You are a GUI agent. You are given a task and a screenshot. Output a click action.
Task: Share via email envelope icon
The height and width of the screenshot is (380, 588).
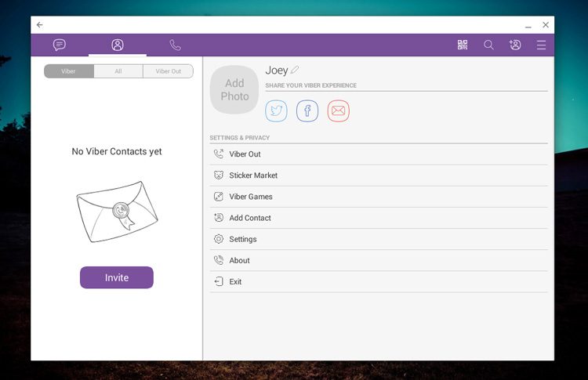click(x=338, y=111)
